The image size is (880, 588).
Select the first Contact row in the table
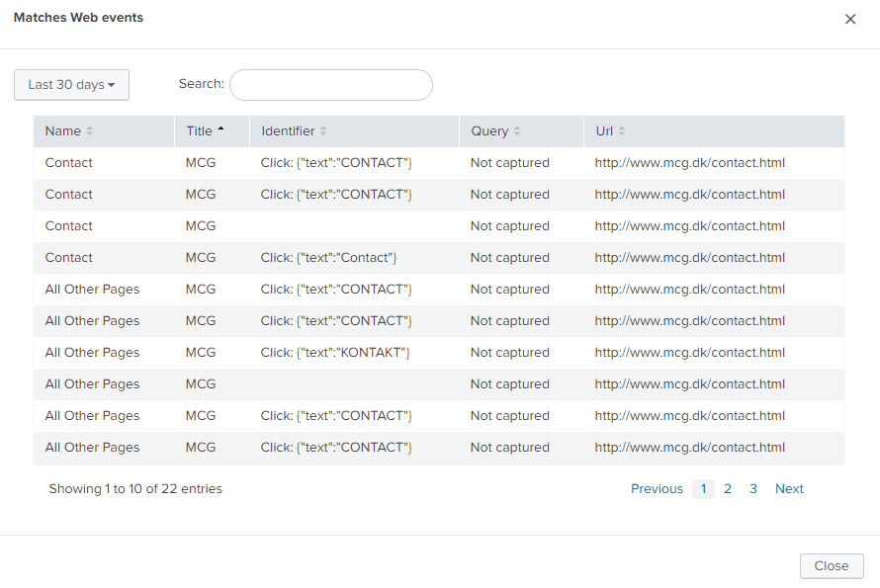tap(68, 162)
